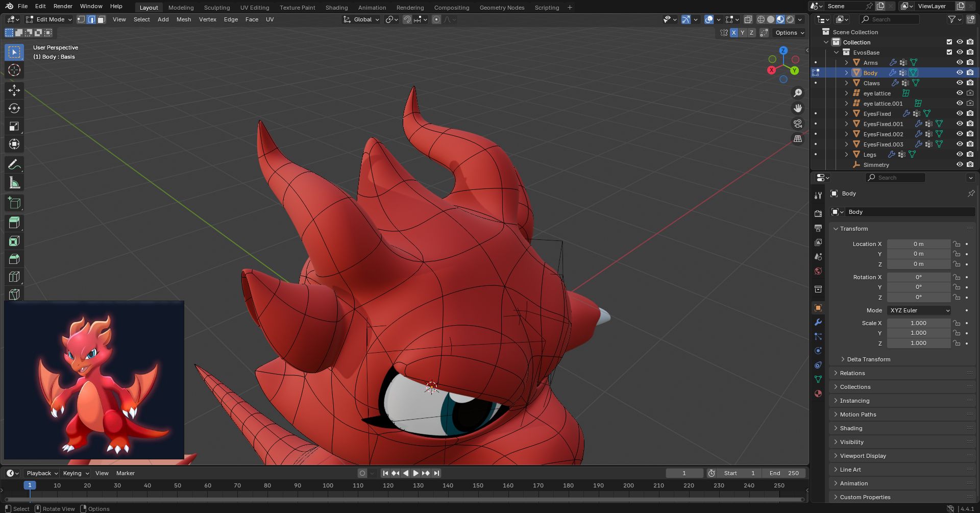The image size is (980, 513).
Task: Switch perspective/orthographic grid icon
Action: pos(798,139)
